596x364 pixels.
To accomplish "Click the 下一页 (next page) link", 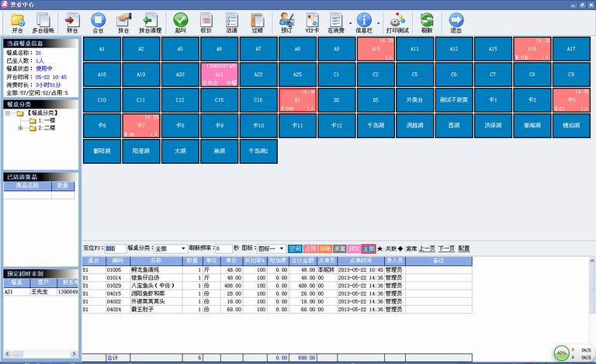I will pos(446,248).
